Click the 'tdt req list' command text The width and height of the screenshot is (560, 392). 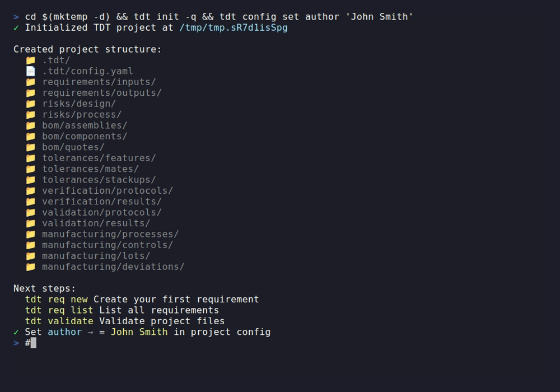click(59, 310)
